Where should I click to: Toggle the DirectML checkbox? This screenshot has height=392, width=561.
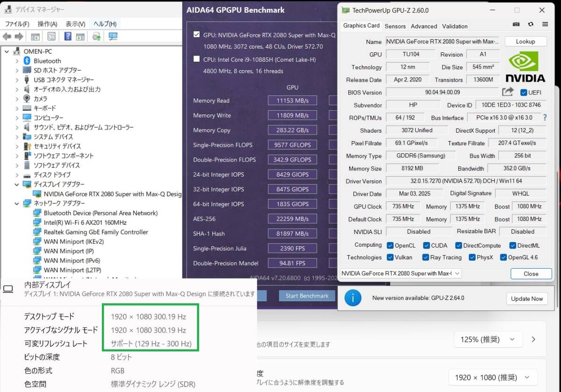(x=513, y=245)
